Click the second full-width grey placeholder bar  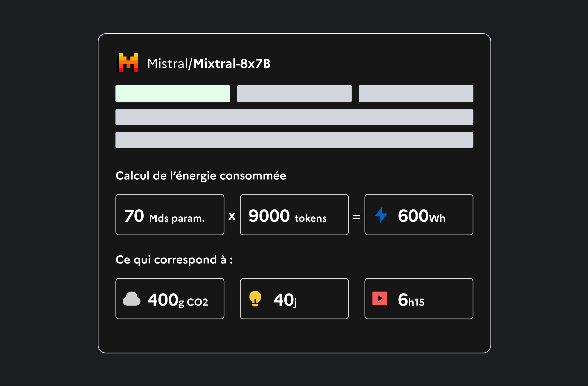point(294,140)
